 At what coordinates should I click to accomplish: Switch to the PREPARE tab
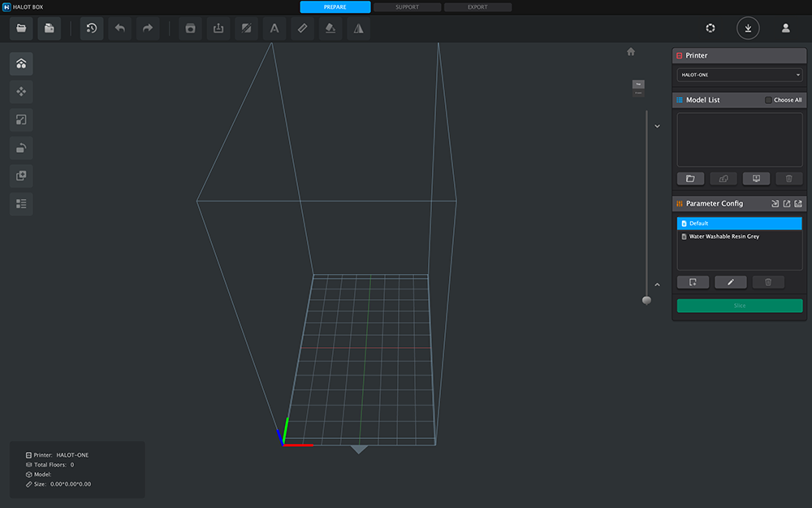335,7
